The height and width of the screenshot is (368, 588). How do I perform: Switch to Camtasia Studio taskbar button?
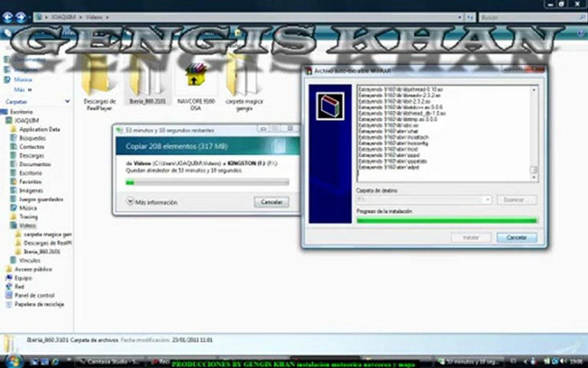pos(109,362)
